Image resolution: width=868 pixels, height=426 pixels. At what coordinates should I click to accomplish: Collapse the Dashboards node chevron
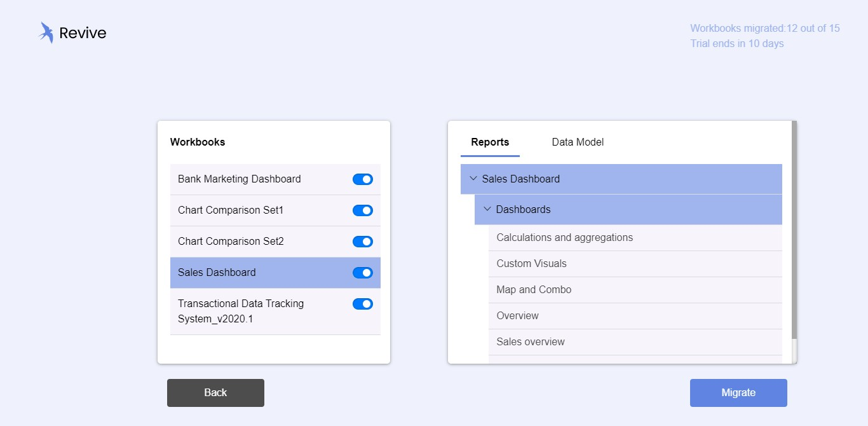[487, 209]
